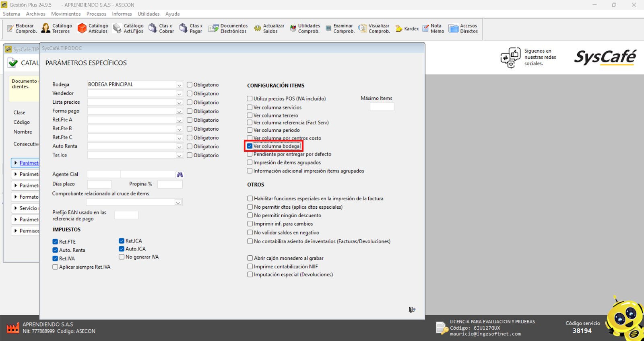The image size is (644, 341).
Task: Open Catálogo Terceros from the toolbar
Action: [57, 28]
